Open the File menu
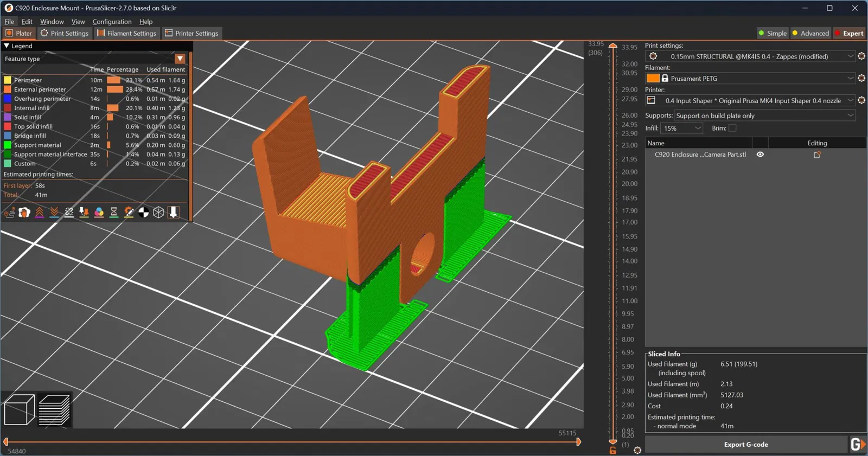This screenshot has height=456, width=868. (x=9, y=22)
